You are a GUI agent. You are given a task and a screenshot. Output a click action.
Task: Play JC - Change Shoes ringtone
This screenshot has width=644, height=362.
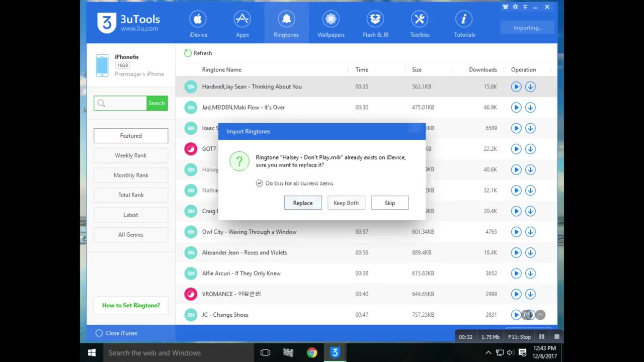point(516,315)
